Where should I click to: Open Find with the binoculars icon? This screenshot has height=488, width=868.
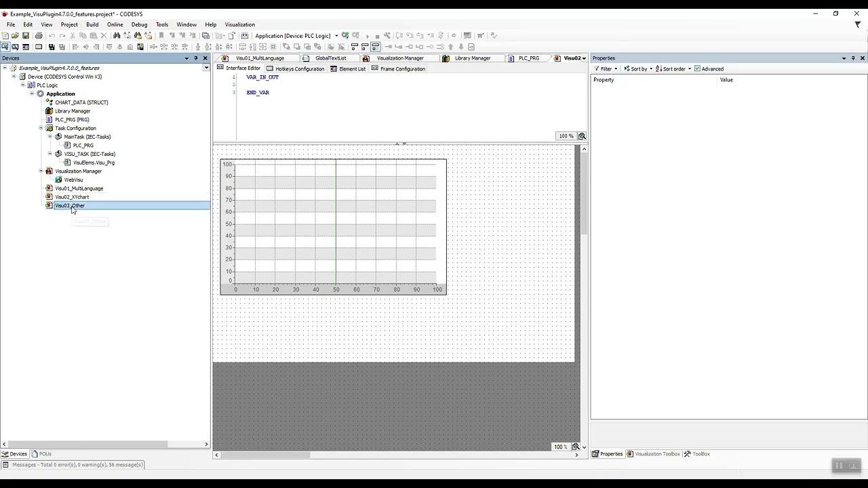point(117,35)
